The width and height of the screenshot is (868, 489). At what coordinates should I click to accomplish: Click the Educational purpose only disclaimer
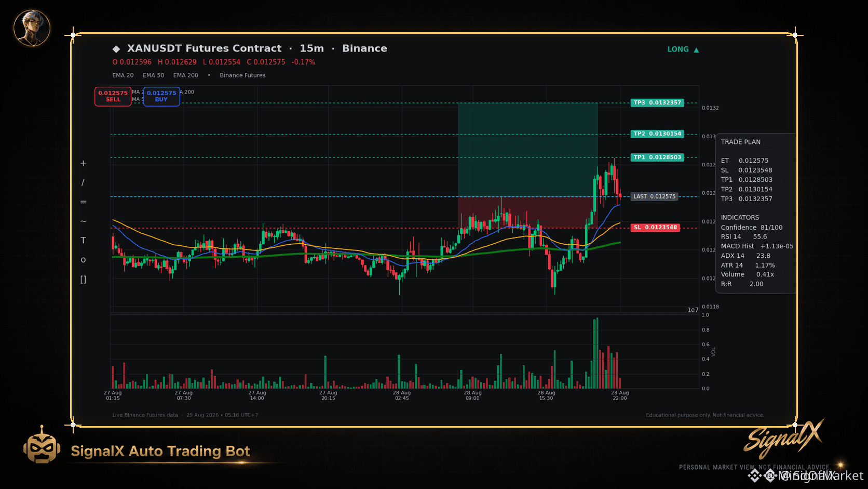click(x=705, y=415)
